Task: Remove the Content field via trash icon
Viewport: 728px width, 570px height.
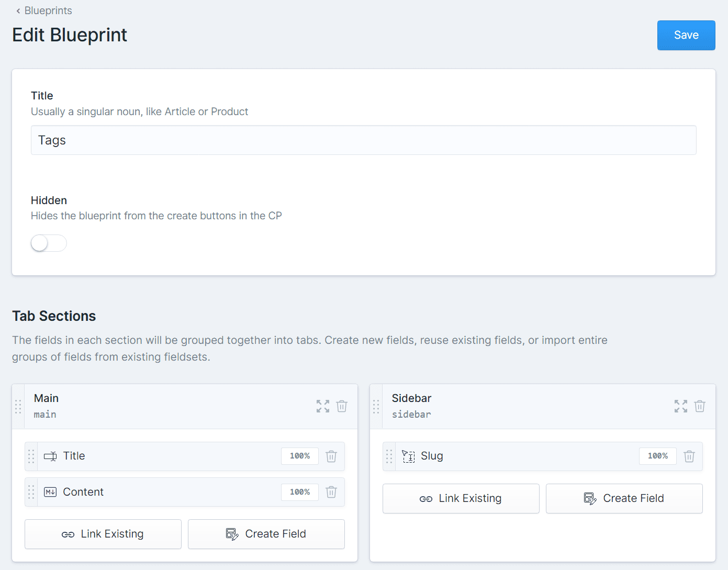Action: tap(331, 492)
